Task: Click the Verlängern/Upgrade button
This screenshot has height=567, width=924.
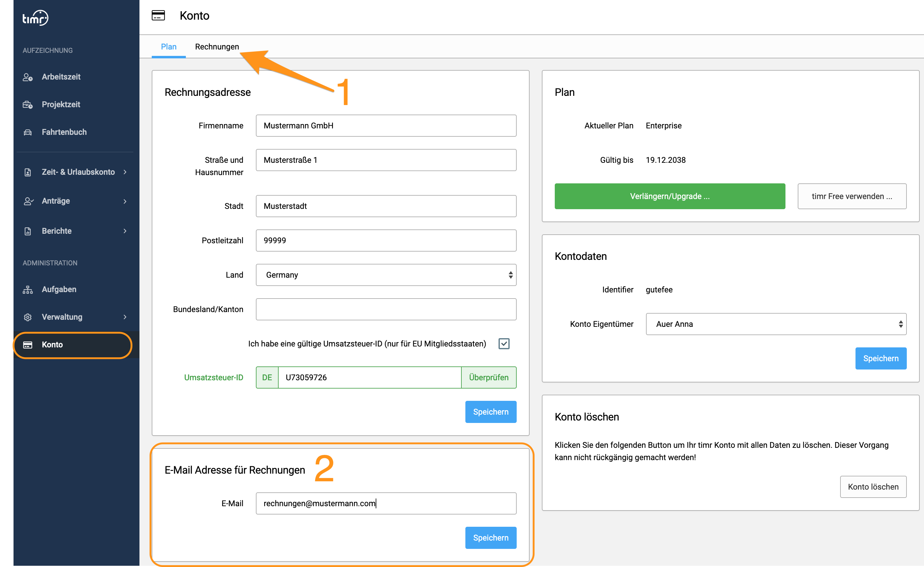Action: (x=670, y=196)
